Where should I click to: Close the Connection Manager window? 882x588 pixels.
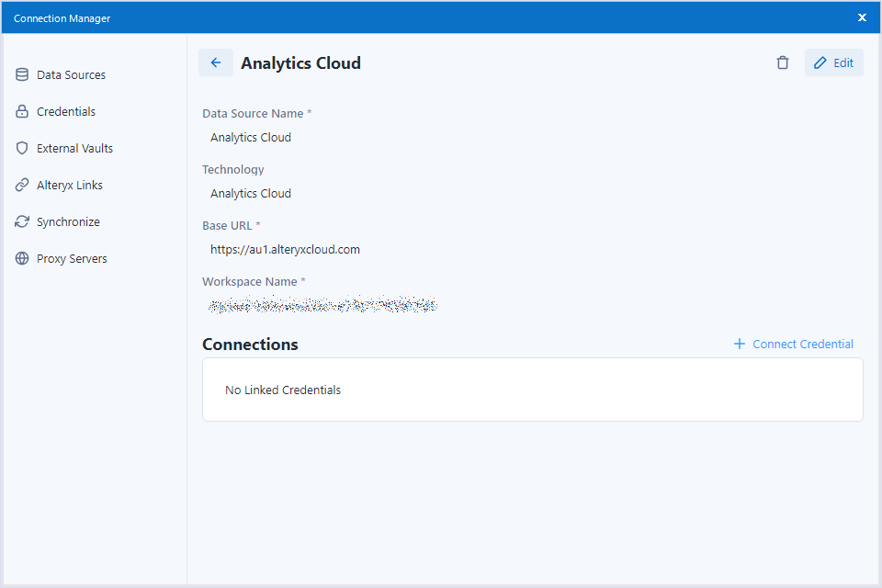pyautogui.click(x=862, y=17)
